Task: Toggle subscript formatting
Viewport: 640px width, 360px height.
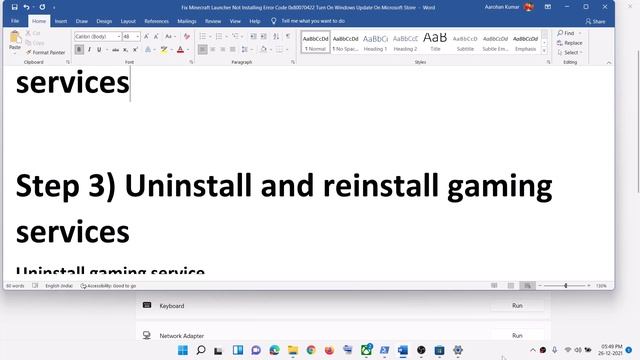Action: tap(125, 50)
